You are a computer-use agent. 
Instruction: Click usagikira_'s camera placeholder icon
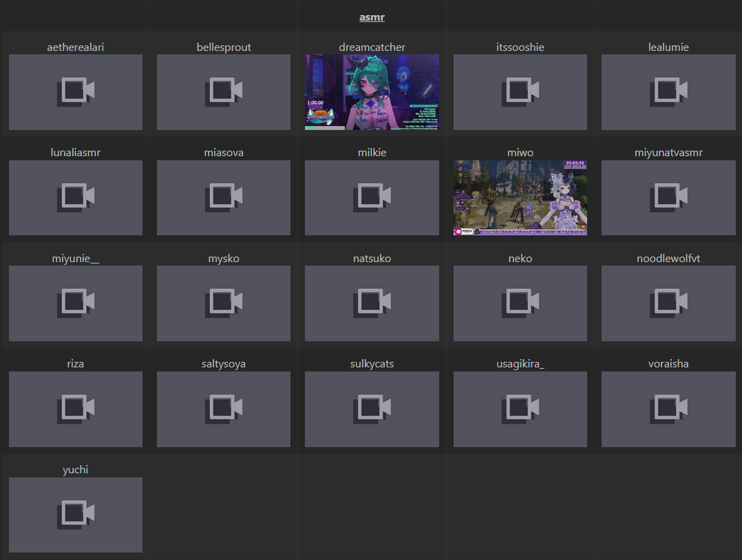pyautogui.click(x=520, y=409)
